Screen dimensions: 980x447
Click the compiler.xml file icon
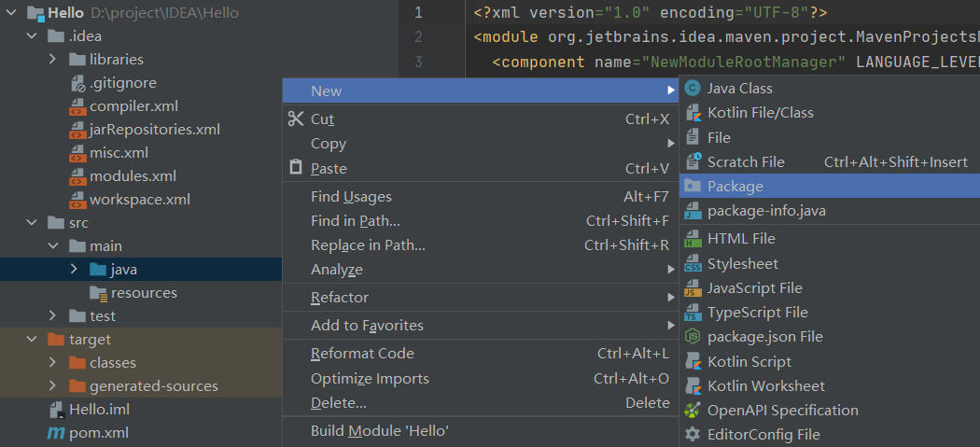pyautogui.click(x=77, y=106)
